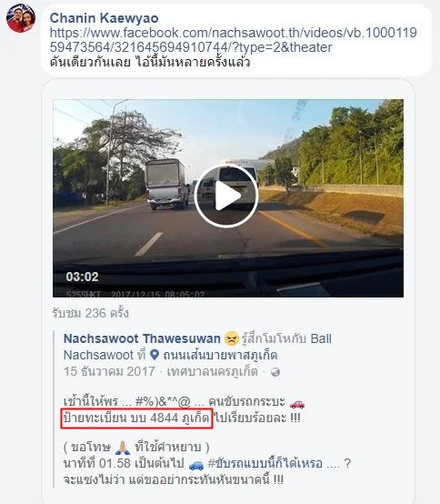This screenshot has width=440, height=504.
Task: Click the 03:02 video duration label
Action: (x=82, y=277)
